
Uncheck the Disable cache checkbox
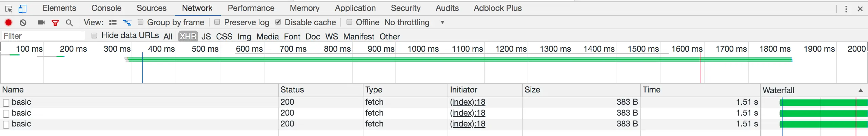[x=278, y=22]
